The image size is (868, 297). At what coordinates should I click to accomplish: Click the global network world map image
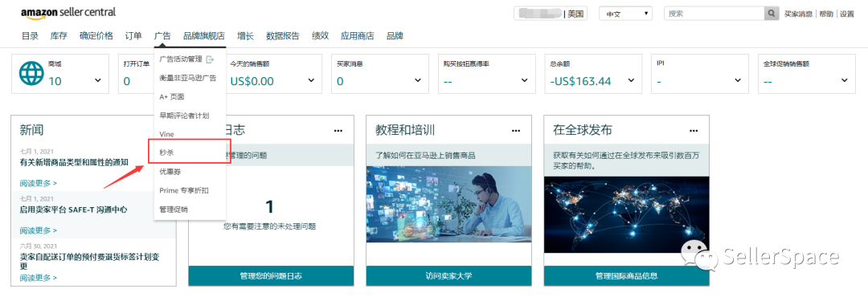coord(627,214)
